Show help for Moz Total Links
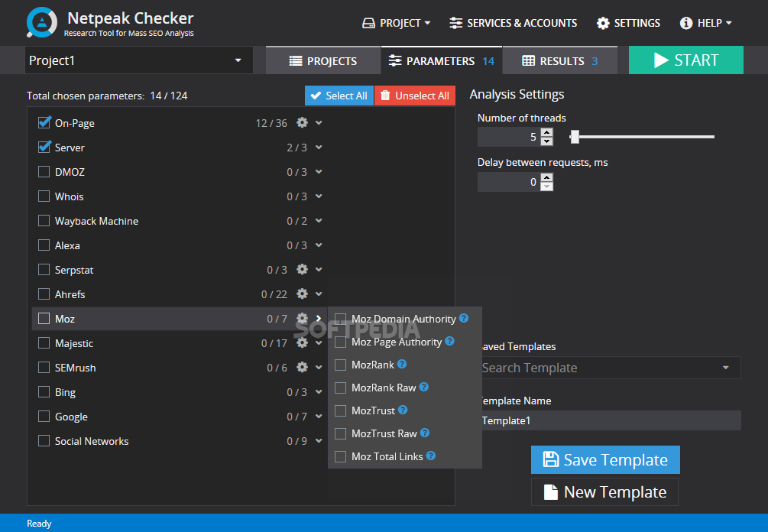Screen dimensions: 768x532 click(430, 456)
